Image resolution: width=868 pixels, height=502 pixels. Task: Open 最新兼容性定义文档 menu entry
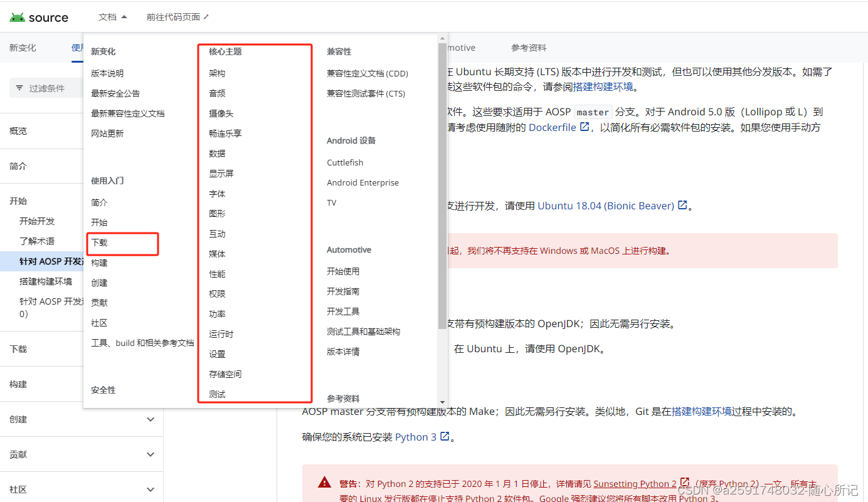point(127,113)
